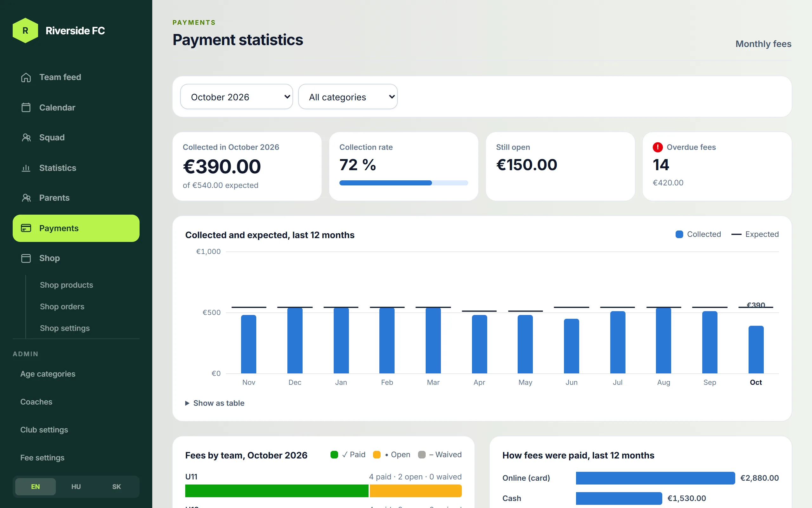Image resolution: width=812 pixels, height=508 pixels.
Task: Click the orange Open legend swatch
Action: click(377, 455)
